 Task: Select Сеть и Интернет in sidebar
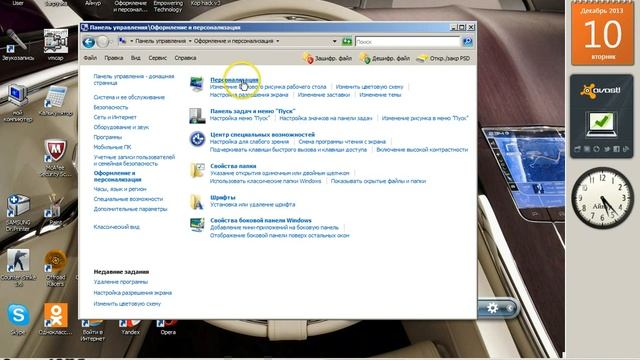[x=115, y=117]
